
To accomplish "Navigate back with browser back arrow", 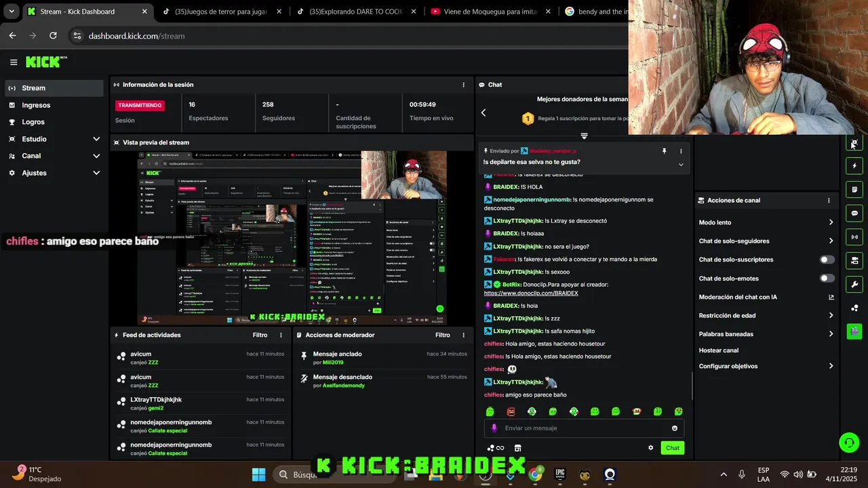I will [x=12, y=36].
